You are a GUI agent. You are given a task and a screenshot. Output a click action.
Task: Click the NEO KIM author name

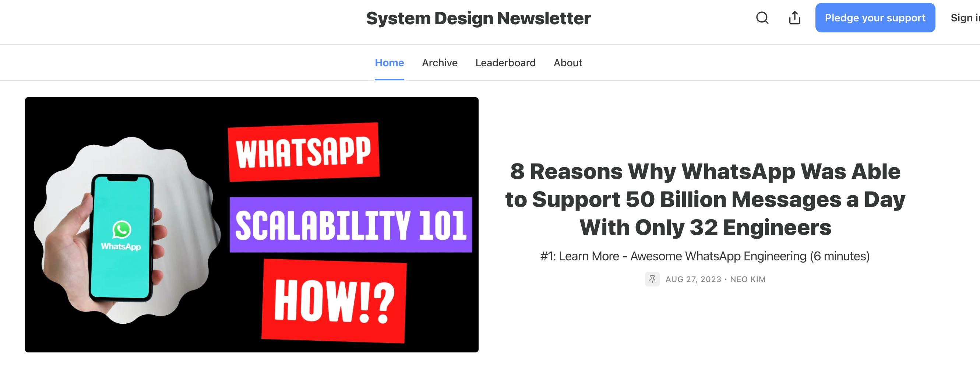[x=748, y=279]
